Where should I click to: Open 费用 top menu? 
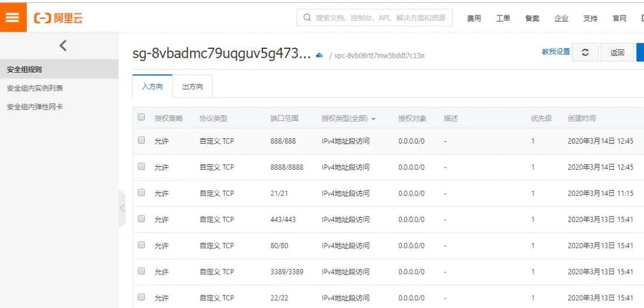[x=474, y=18]
